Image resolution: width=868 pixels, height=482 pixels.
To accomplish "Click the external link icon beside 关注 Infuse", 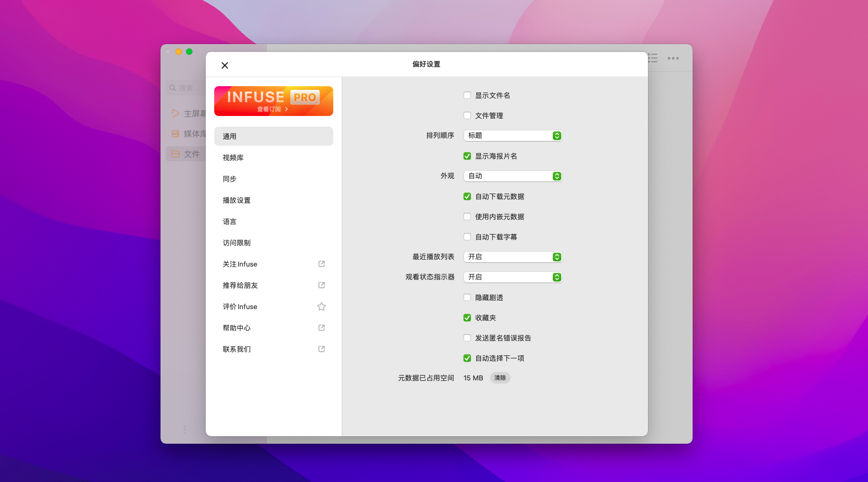I will click(322, 264).
